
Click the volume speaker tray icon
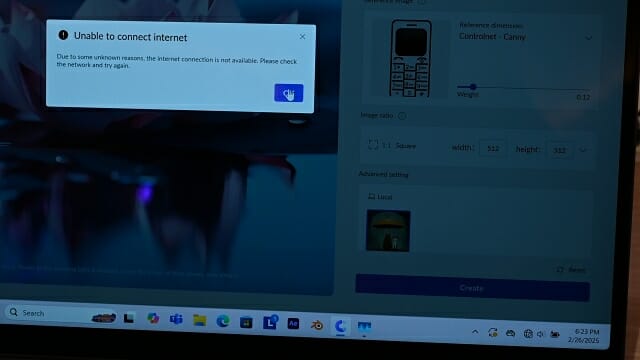click(x=540, y=334)
